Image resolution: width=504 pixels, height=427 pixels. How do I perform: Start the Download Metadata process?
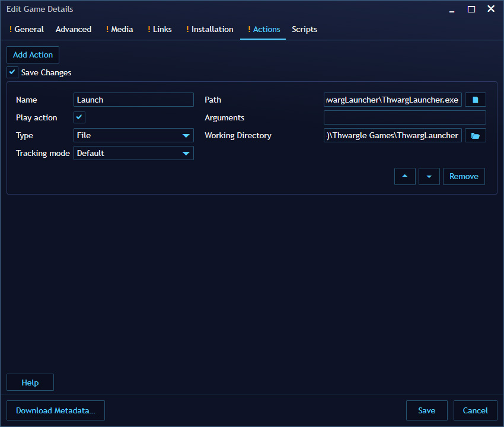55,410
